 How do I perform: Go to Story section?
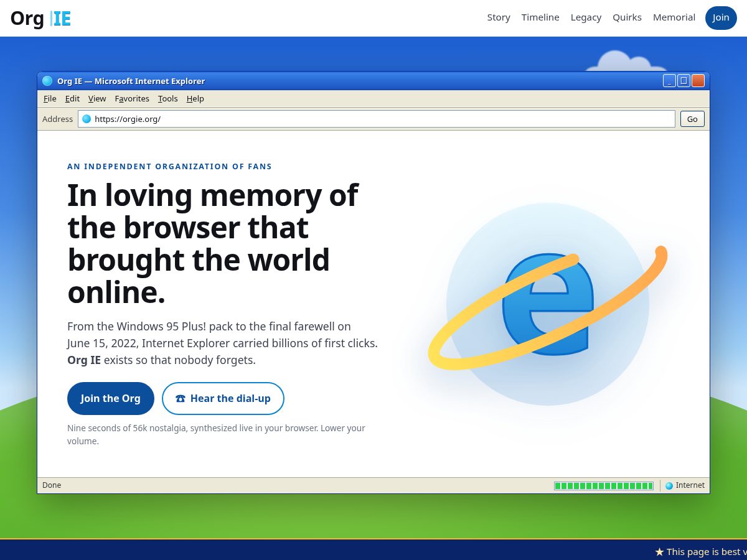[x=499, y=17]
